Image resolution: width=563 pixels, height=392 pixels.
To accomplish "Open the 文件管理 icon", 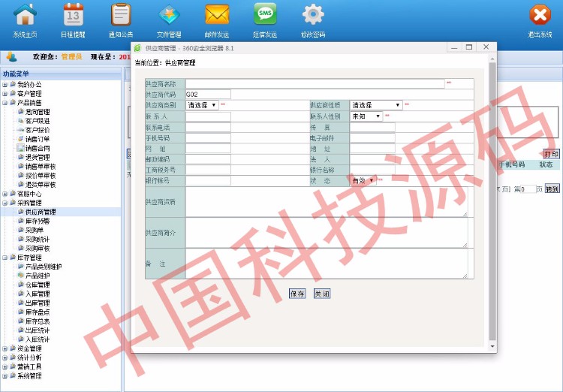I will [169, 15].
